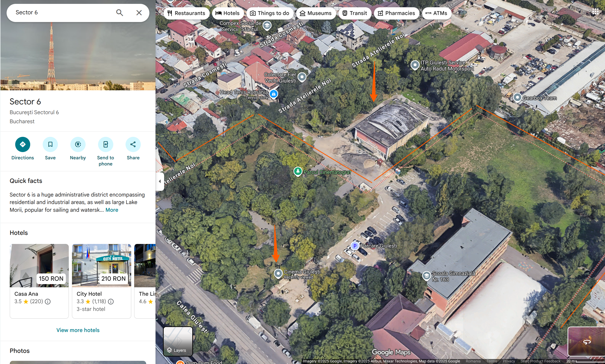This screenshot has height=364, width=605.
Task: Click the Share icon
Action: click(x=133, y=145)
